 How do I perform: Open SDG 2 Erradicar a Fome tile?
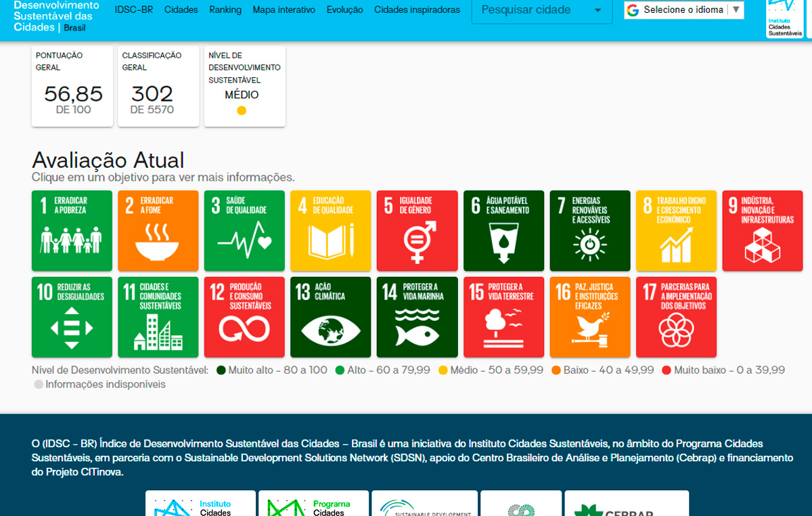coord(158,230)
